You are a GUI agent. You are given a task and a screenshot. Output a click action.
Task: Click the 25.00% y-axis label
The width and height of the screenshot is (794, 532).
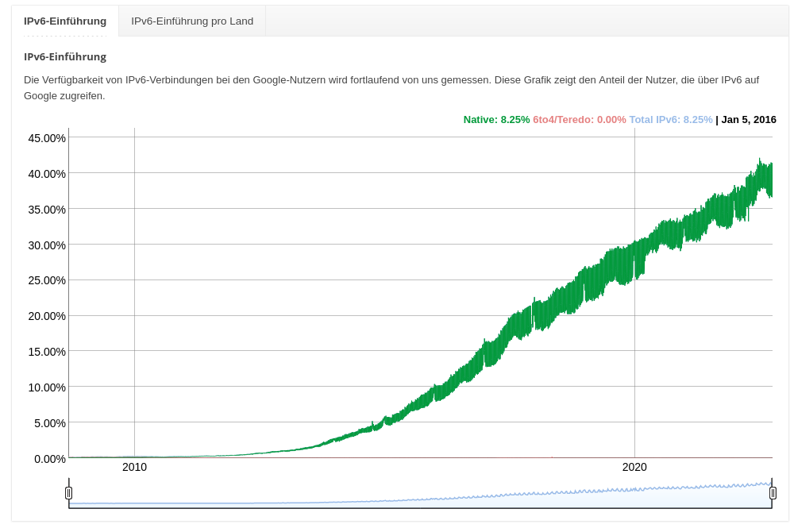pos(47,280)
